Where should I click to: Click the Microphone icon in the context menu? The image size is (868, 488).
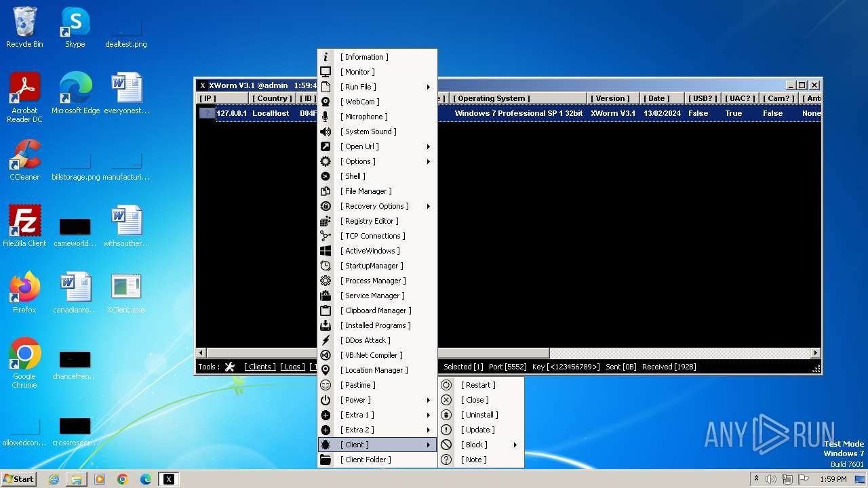[325, 117]
